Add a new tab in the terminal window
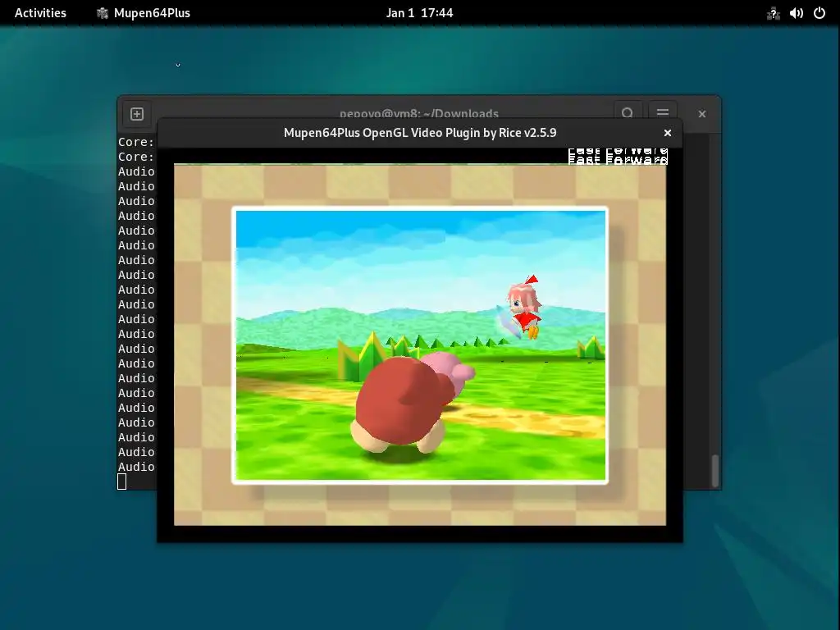 [137, 114]
